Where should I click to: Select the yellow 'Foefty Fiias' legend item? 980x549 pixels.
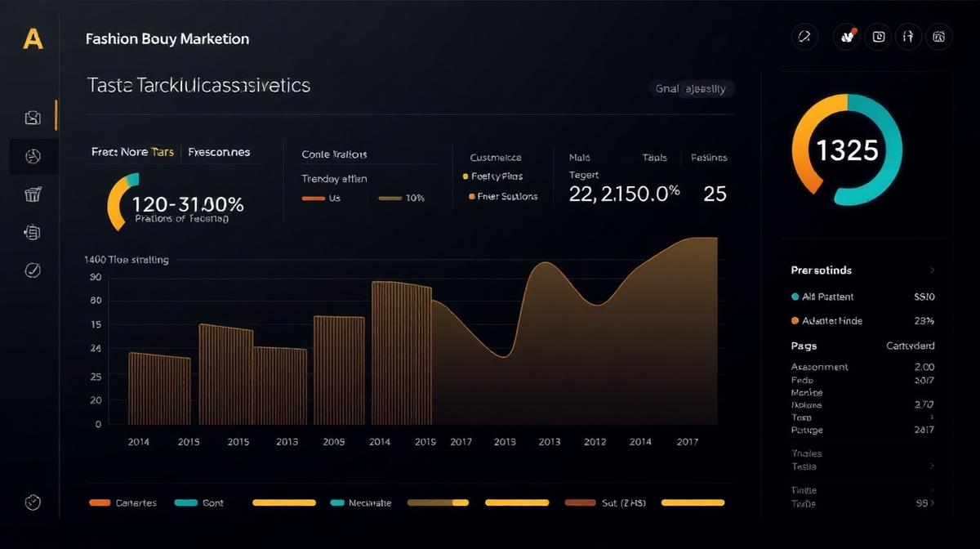492,176
